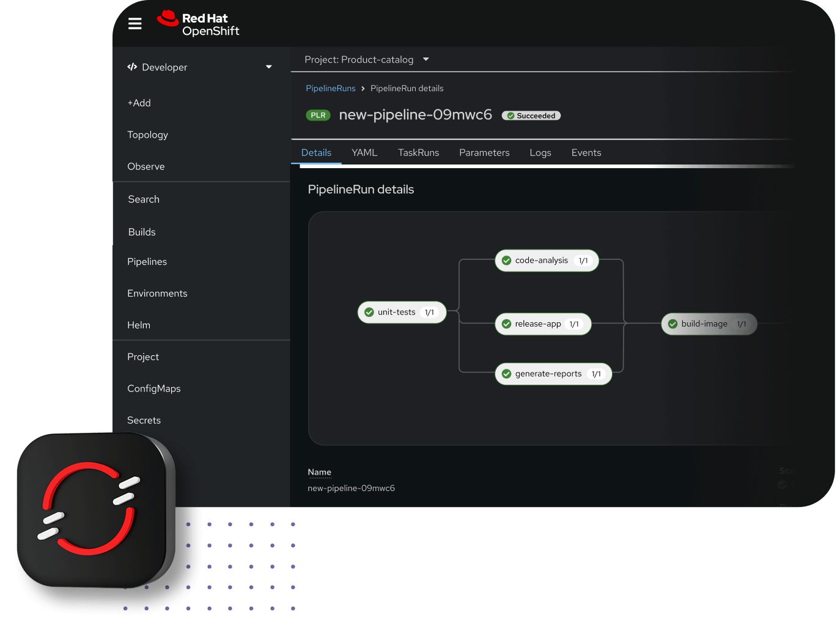The height and width of the screenshot is (636, 840).
Task: Click the success checkmark on build-image node
Action: tap(673, 324)
